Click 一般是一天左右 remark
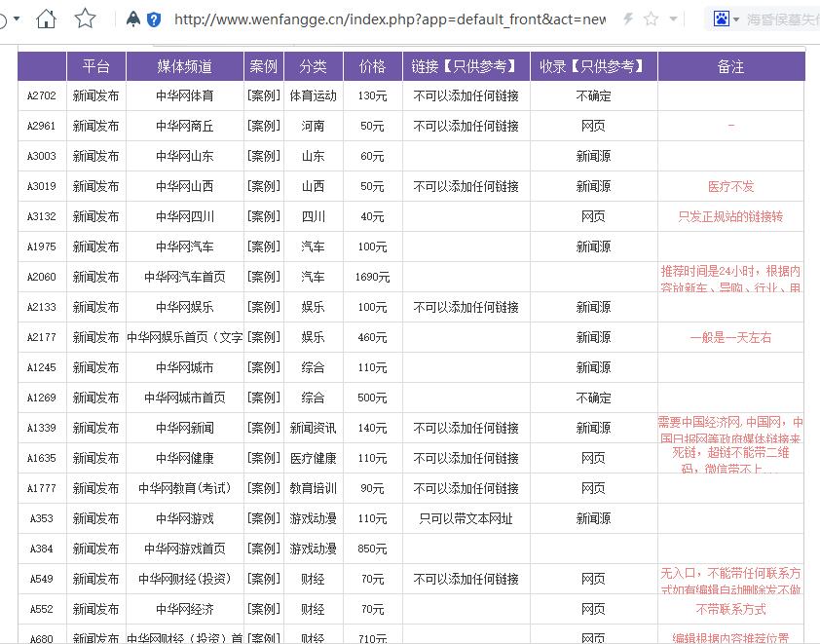This screenshot has width=820, height=644. (x=730, y=337)
